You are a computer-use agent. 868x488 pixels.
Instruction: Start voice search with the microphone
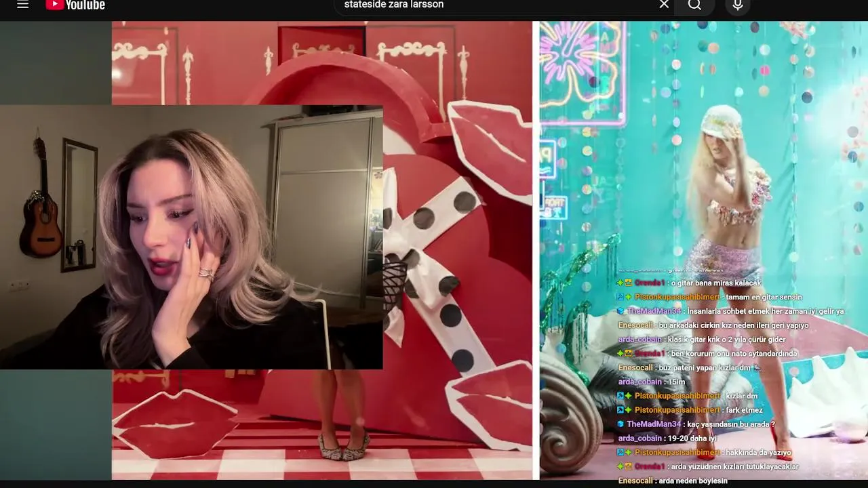pyautogui.click(x=738, y=5)
